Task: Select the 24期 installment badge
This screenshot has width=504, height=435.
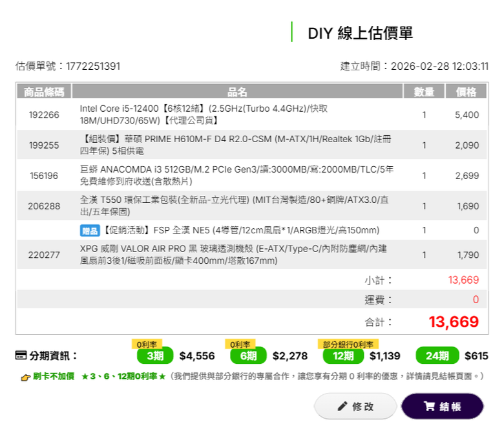Action: pos(437,355)
